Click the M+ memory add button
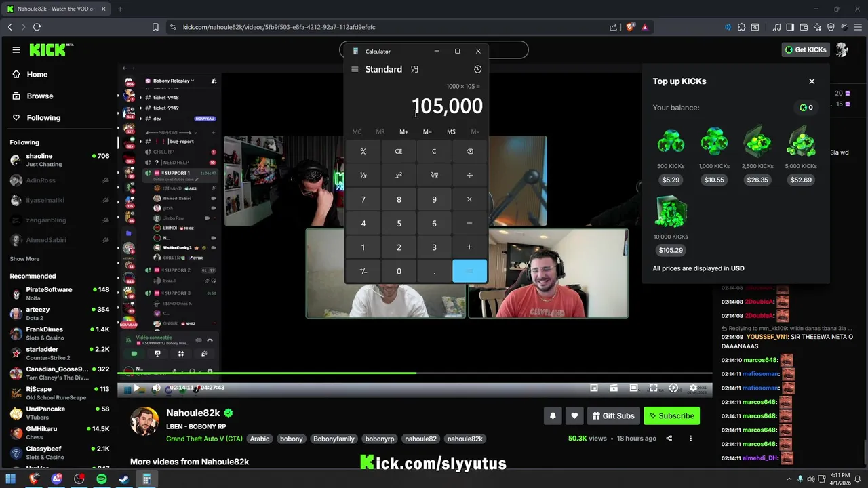 tap(403, 131)
